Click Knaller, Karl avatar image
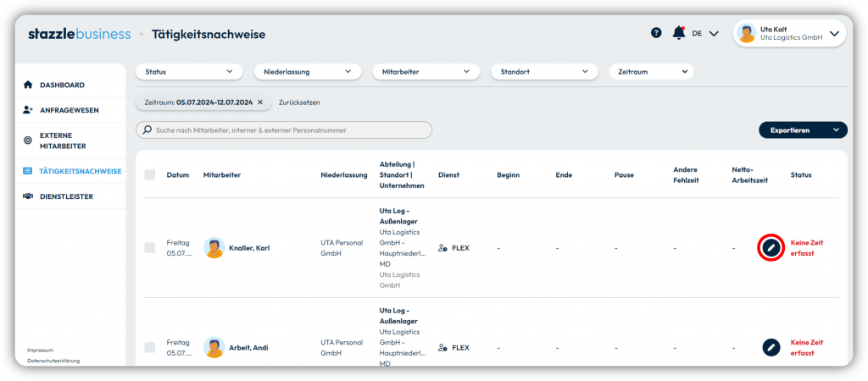This screenshot has width=868, height=381. pos(214,248)
